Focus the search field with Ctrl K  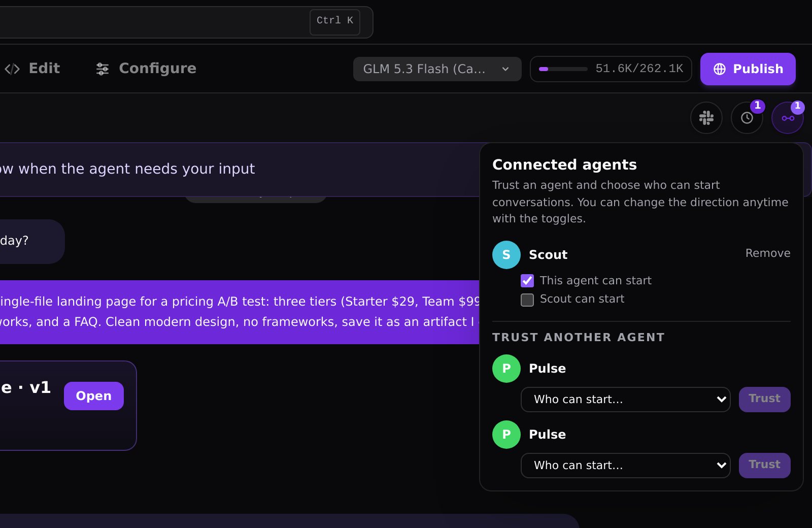186,22
